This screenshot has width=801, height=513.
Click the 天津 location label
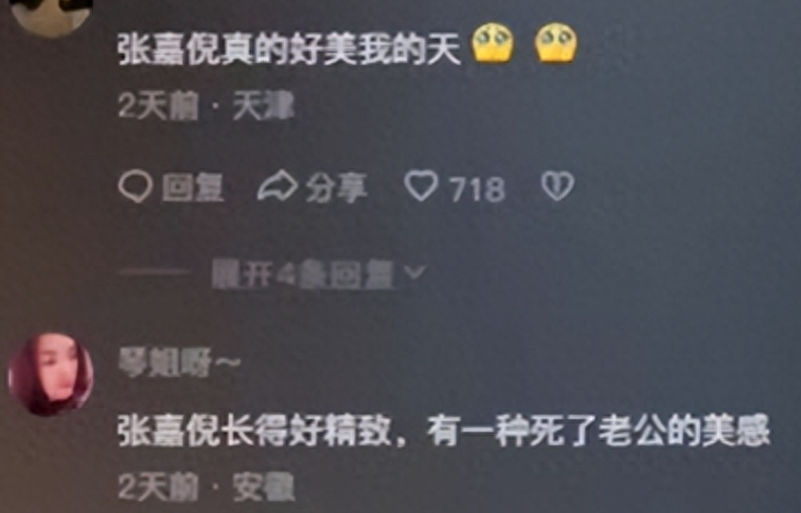coord(263,108)
